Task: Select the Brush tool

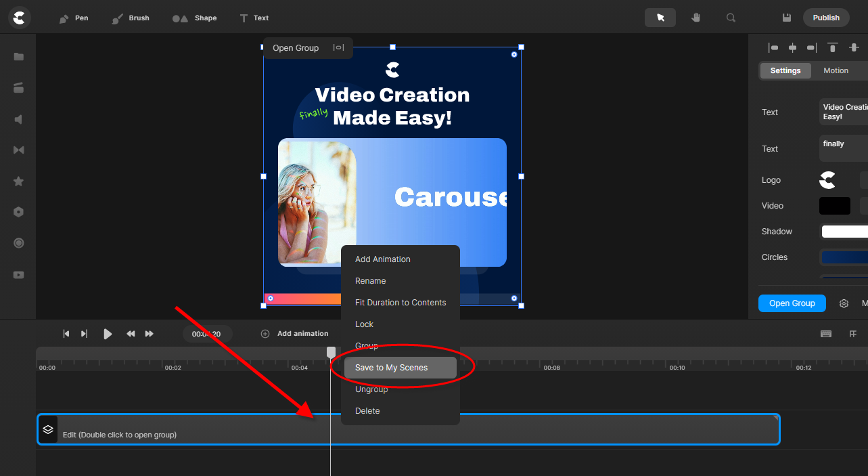Action: pyautogui.click(x=131, y=18)
